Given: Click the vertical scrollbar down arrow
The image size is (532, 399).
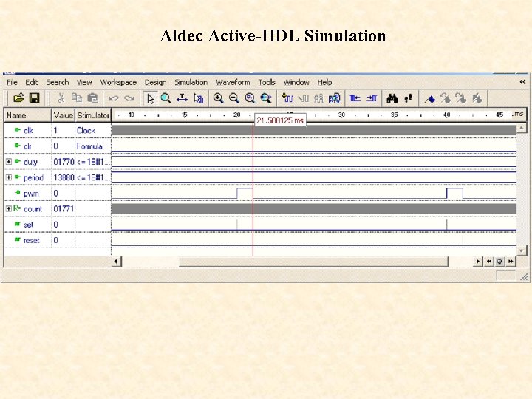Looking at the screenshot, I should pos(521,250).
